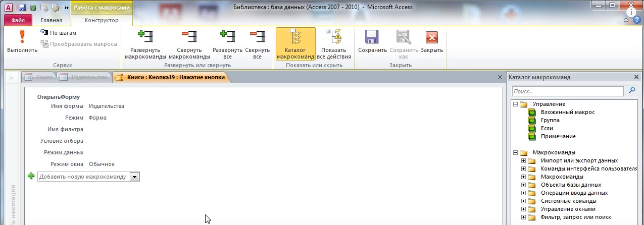Click the Свернуть все ribbon icon
Viewport: 644px width, 225px height.
[x=257, y=37]
